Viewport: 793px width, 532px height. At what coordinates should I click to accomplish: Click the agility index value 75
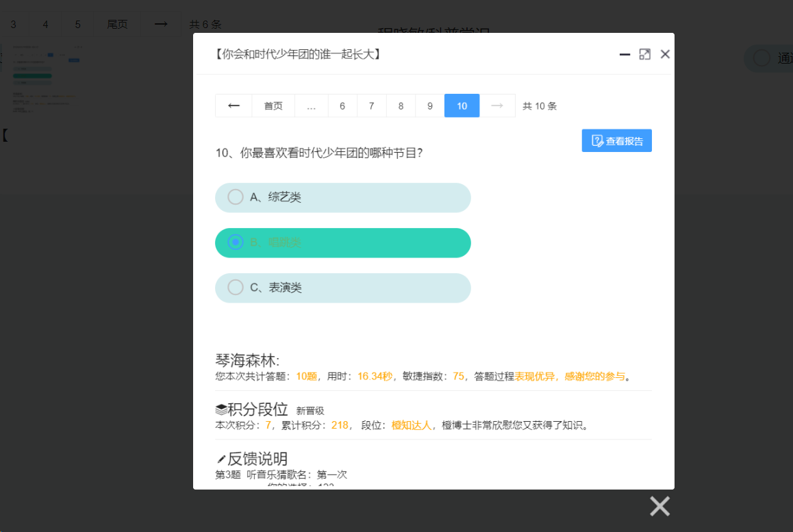point(459,377)
